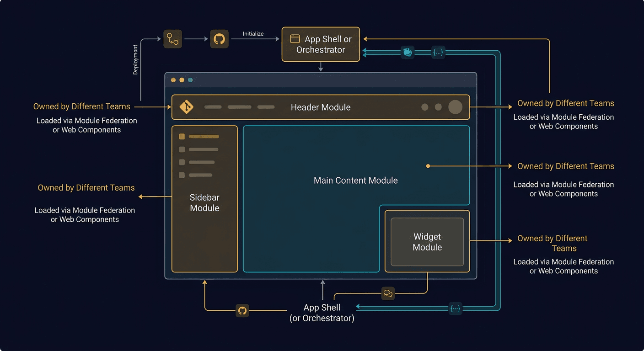The width and height of the screenshot is (644, 351).
Task: Toggle the teal dot in browser title bar
Action: [x=190, y=80]
